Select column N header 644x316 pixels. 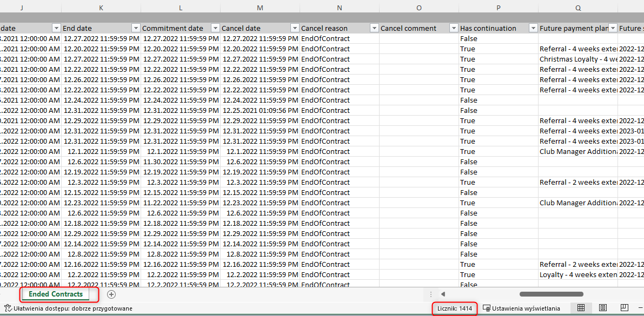click(x=339, y=8)
